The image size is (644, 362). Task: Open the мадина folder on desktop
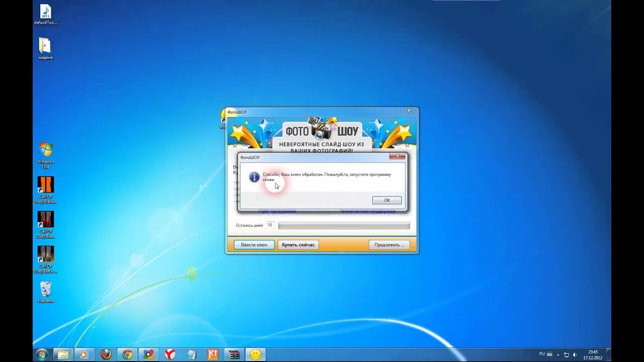(x=45, y=49)
